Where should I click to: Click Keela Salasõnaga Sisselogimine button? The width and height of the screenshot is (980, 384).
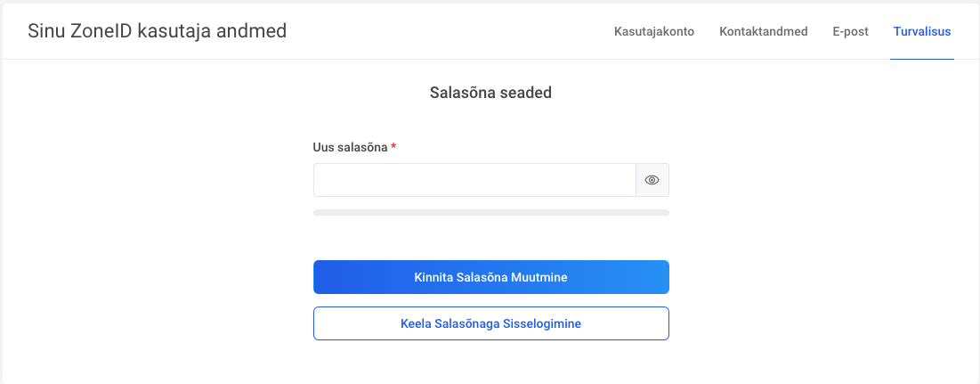[x=490, y=323]
